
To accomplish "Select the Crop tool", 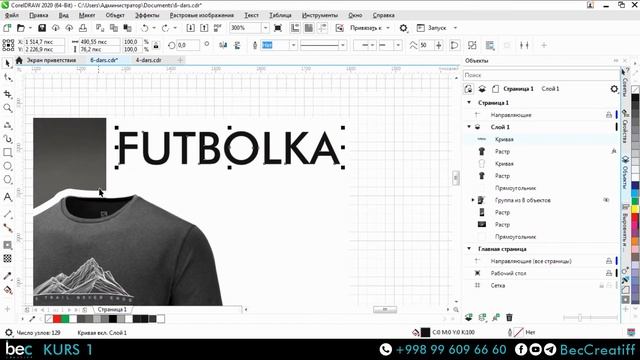I will point(7,94).
